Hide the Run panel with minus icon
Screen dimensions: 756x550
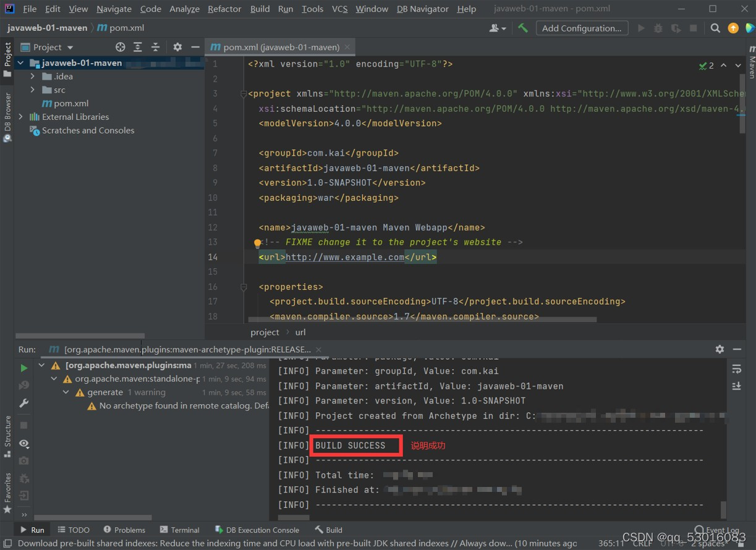point(737,349)
